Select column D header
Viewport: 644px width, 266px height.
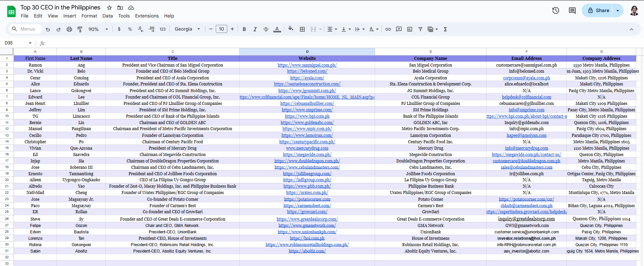(x=307, y=52)
